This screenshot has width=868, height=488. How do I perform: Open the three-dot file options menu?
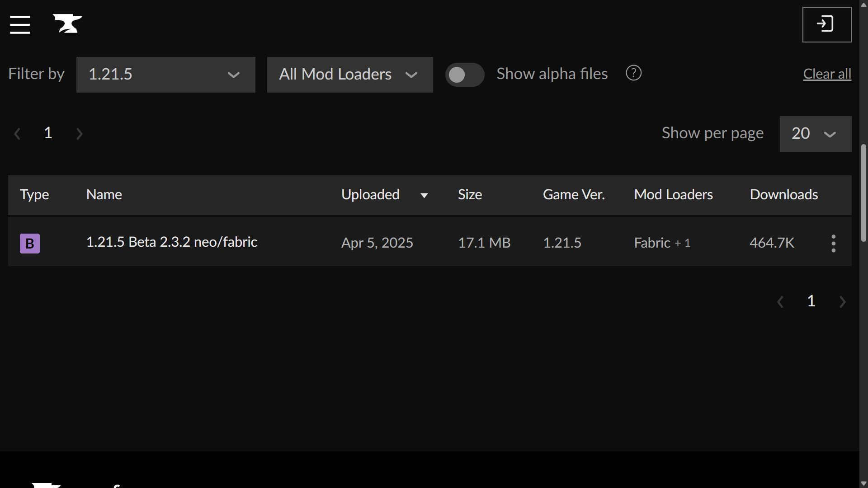click(833, 243)
